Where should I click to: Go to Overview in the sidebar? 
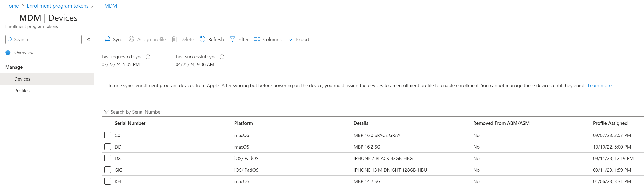[24, 52]
